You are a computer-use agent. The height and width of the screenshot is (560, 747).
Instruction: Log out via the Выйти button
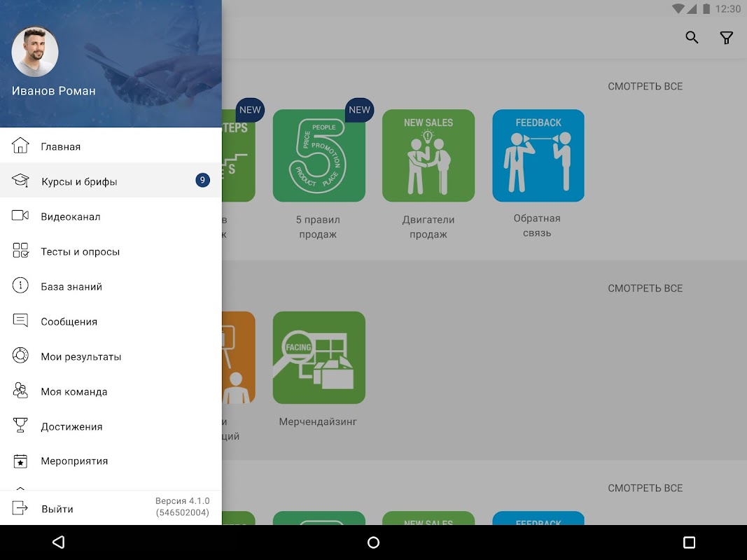57,508
